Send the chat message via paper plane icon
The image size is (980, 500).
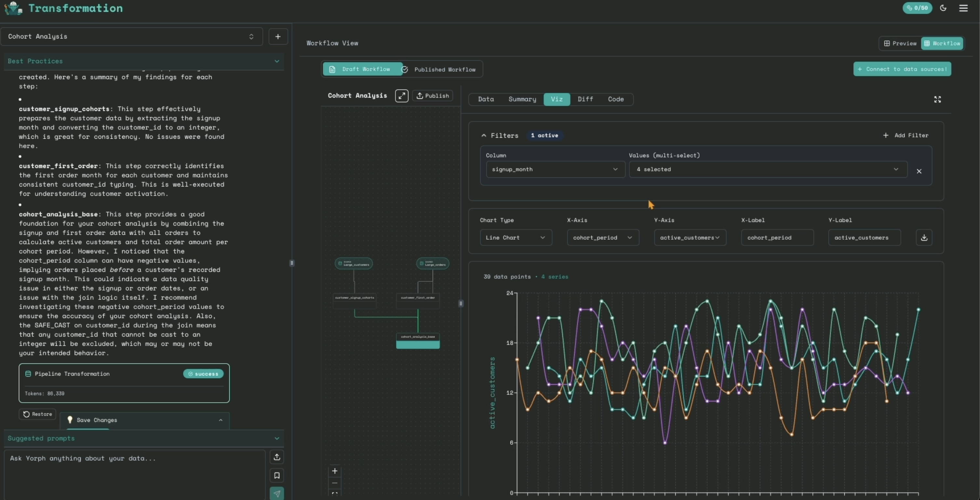pyautogui.click(x=277, y=493)
